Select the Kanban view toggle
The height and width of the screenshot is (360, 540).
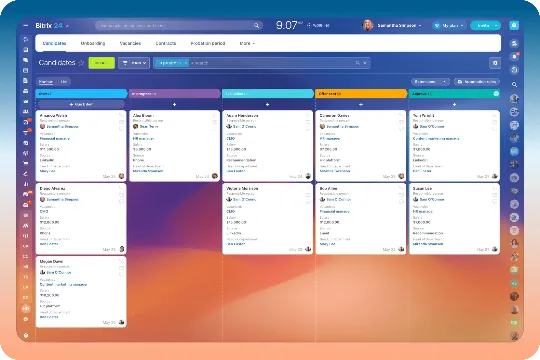click(x=46, y=82)
